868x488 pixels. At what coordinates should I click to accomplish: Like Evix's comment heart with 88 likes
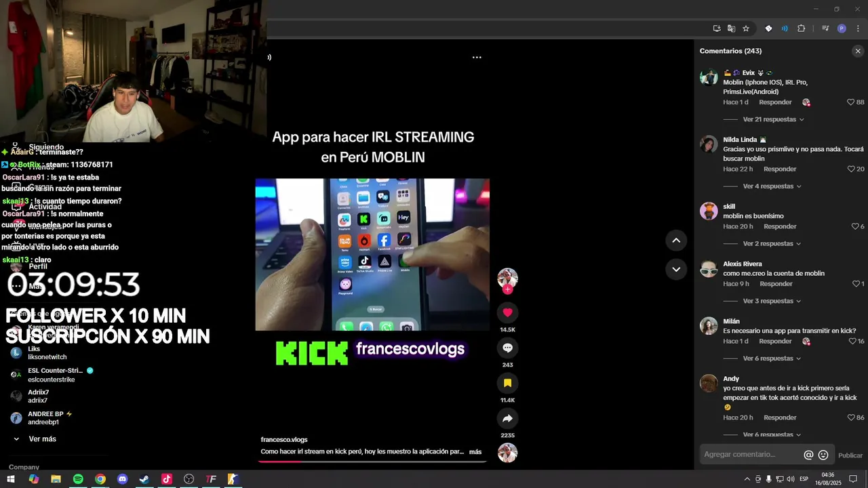(850, 102)
